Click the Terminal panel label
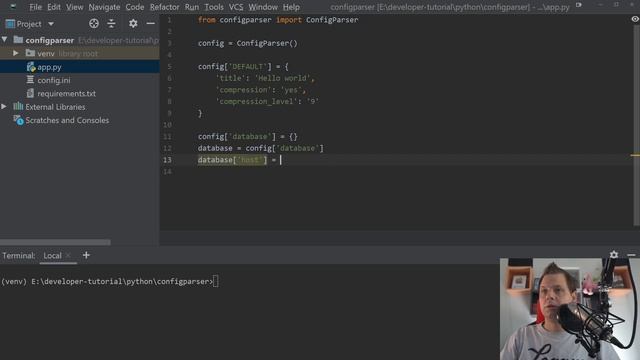 tap(19, 256)
